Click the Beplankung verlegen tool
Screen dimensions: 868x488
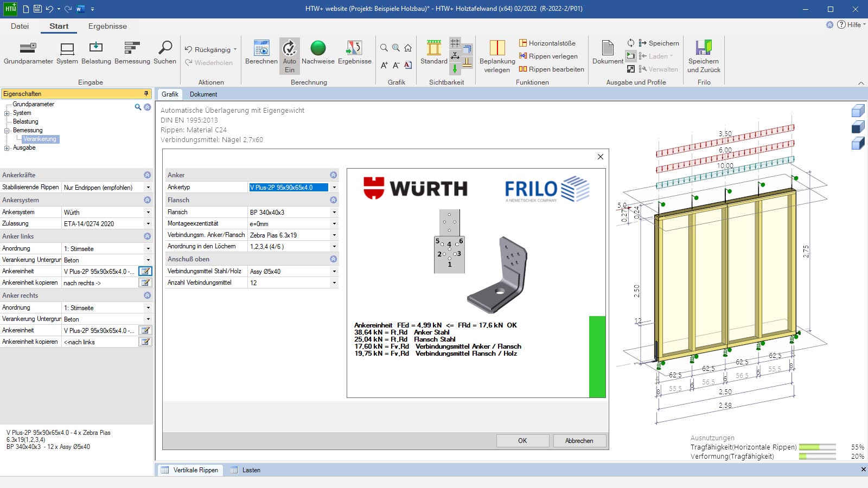(497, 56)
